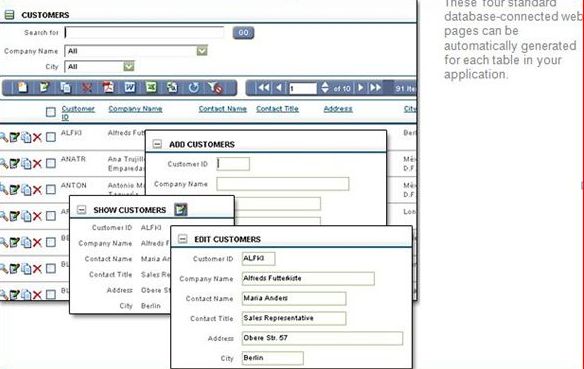This screenshot has width=584, height=369.
Task: Click the PDF export toolbar icon
Action: click(x=108, y=88)
